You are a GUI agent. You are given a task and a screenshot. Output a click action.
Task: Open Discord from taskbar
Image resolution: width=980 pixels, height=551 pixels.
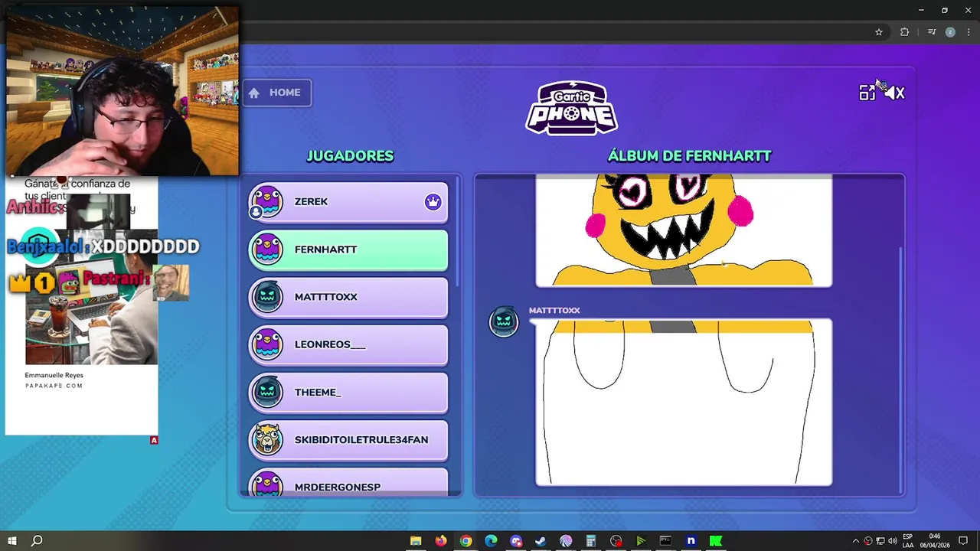coord(516,541)
